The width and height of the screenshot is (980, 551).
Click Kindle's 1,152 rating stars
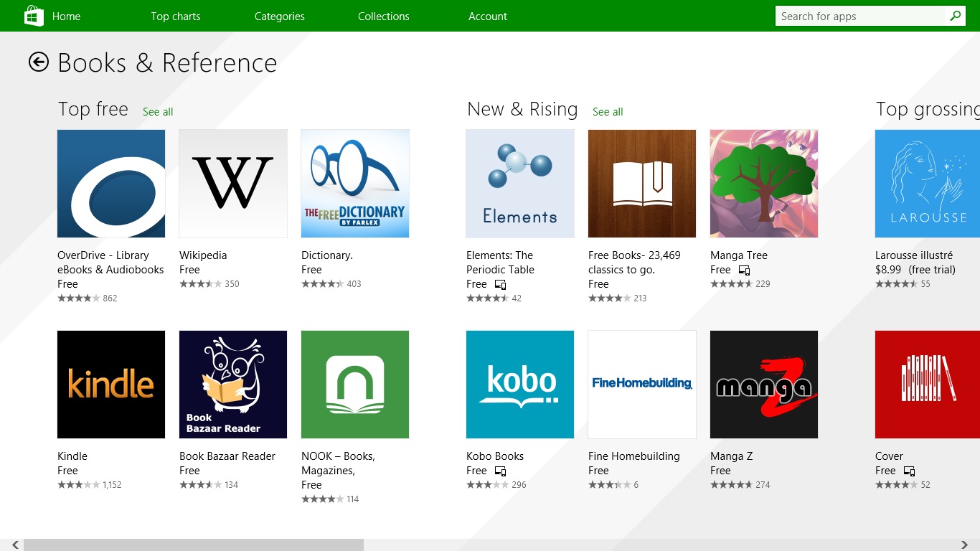coord(79,485)
